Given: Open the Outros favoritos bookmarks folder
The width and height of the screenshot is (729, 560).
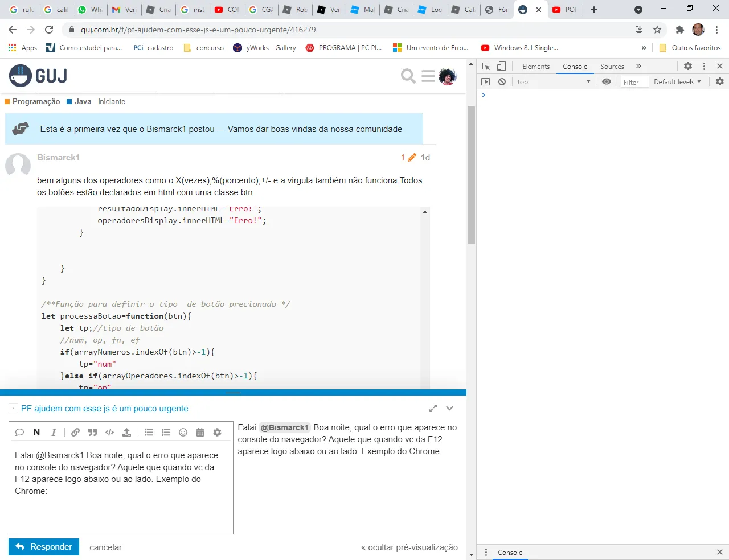Looking at the screenshot, I should click(690, 48).
